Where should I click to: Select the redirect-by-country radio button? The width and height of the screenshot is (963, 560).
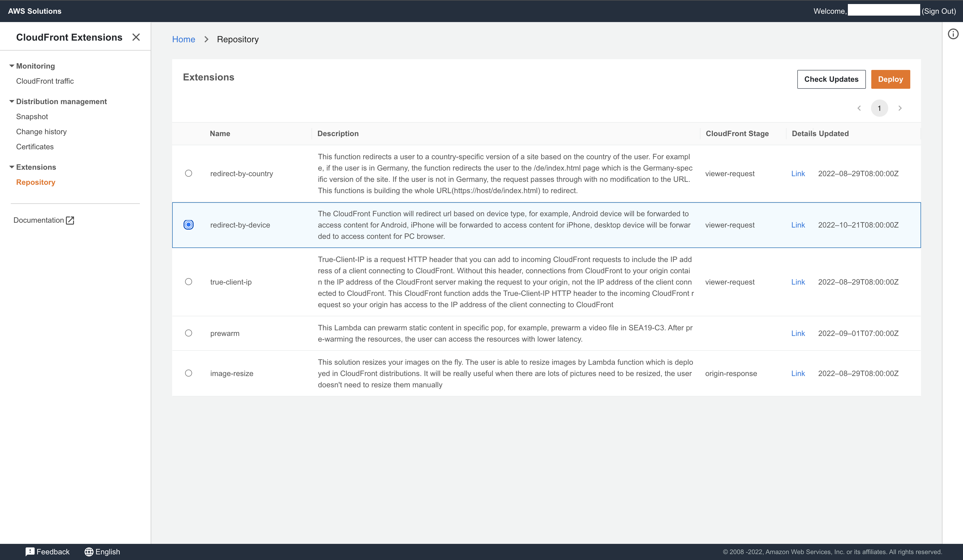click(x=188, y=173)
